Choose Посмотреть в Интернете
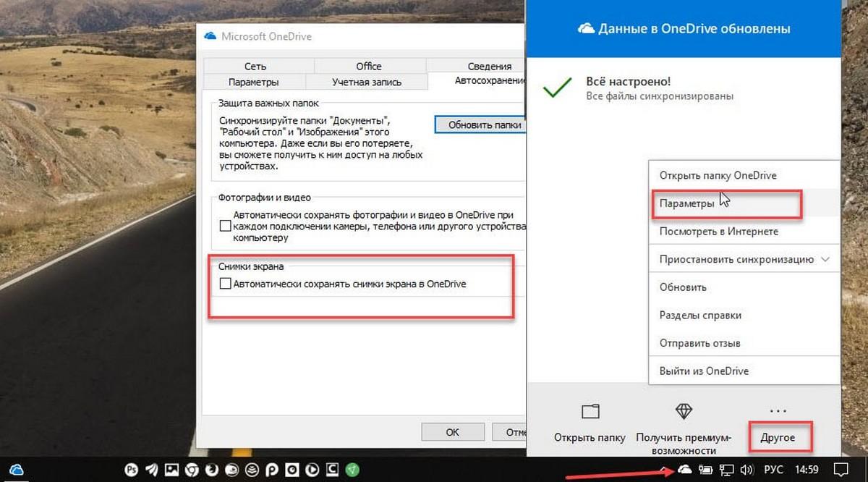This screenshot has height=482, width=868. pyautogui.click(x=744, y=232)
